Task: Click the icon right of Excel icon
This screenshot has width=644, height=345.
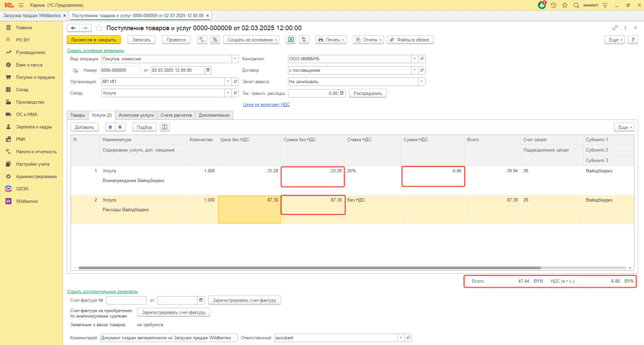Action: point(304,40)
